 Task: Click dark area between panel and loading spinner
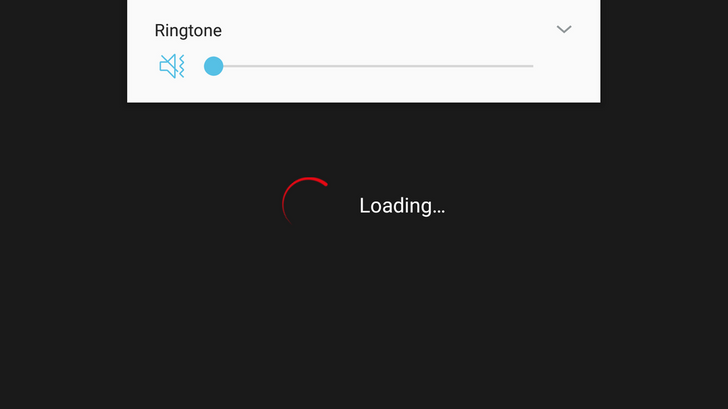[364, 139]
